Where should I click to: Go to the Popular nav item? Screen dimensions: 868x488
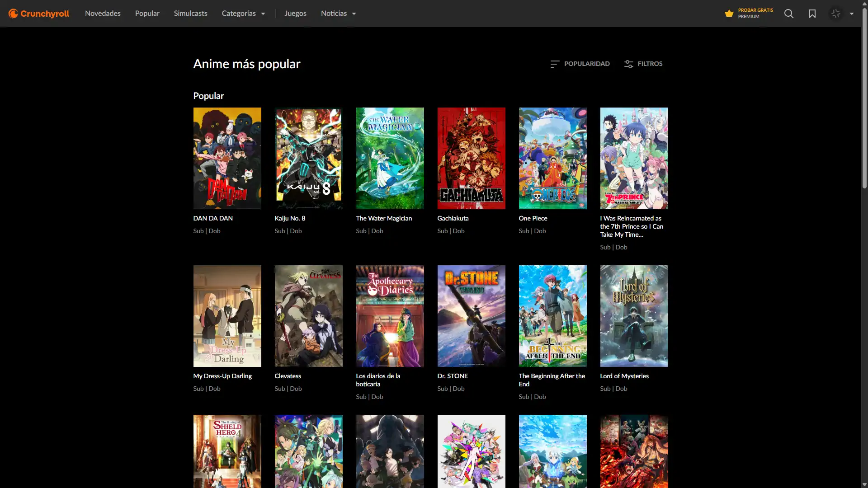tap(147, 14)
